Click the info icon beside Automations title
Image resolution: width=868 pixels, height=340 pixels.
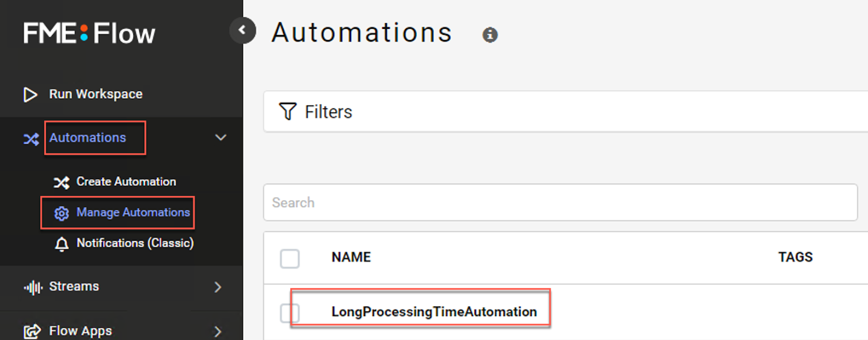pyautogui.click(x=490, y=35)
